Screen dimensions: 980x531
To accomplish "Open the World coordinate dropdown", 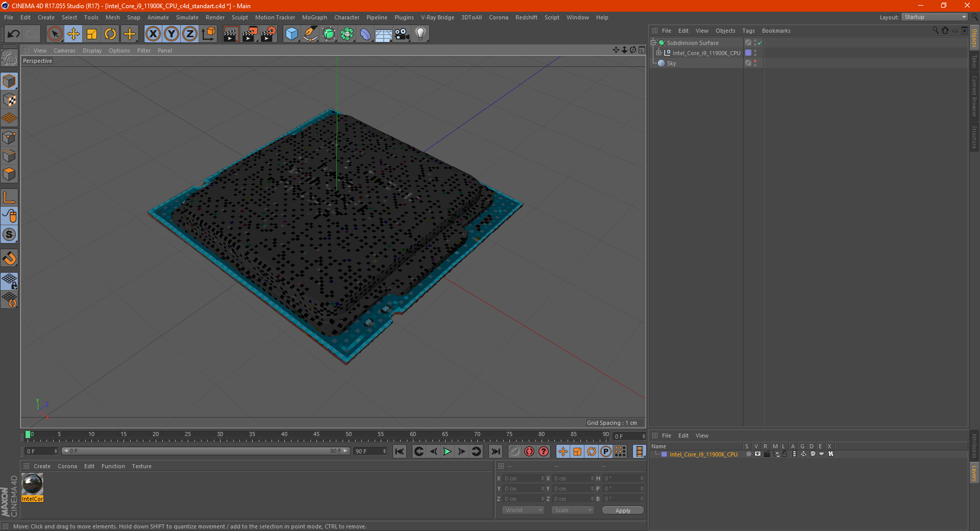I will (523, 510).
